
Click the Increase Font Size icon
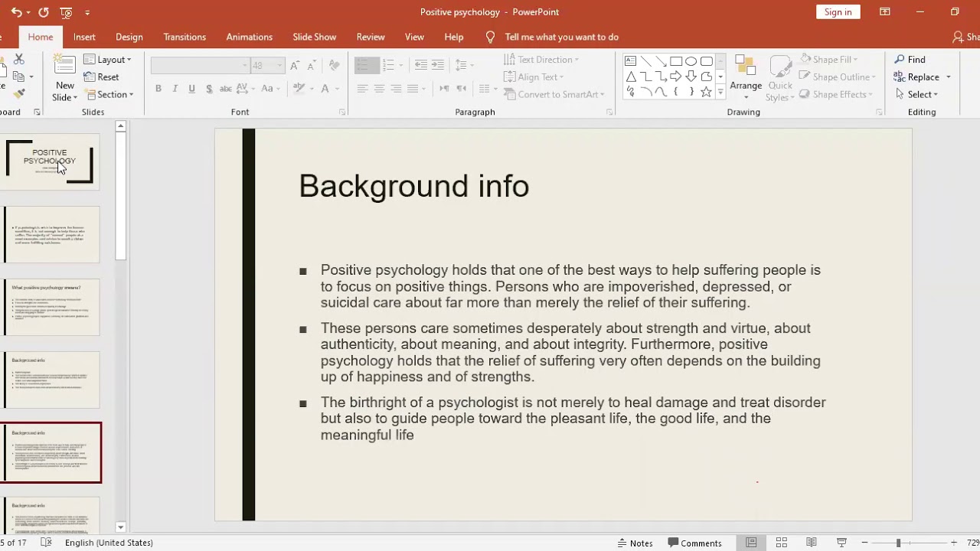click(295, 66)
